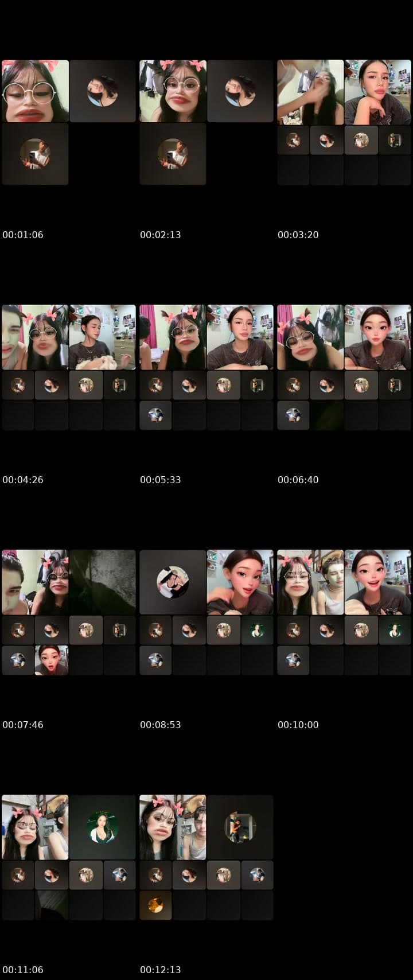The width and height of the screenshot is (413, 980).
Task: Open the dark top-right video tile in the 00:07:46 frame
Action: click(x=103, y=582)
